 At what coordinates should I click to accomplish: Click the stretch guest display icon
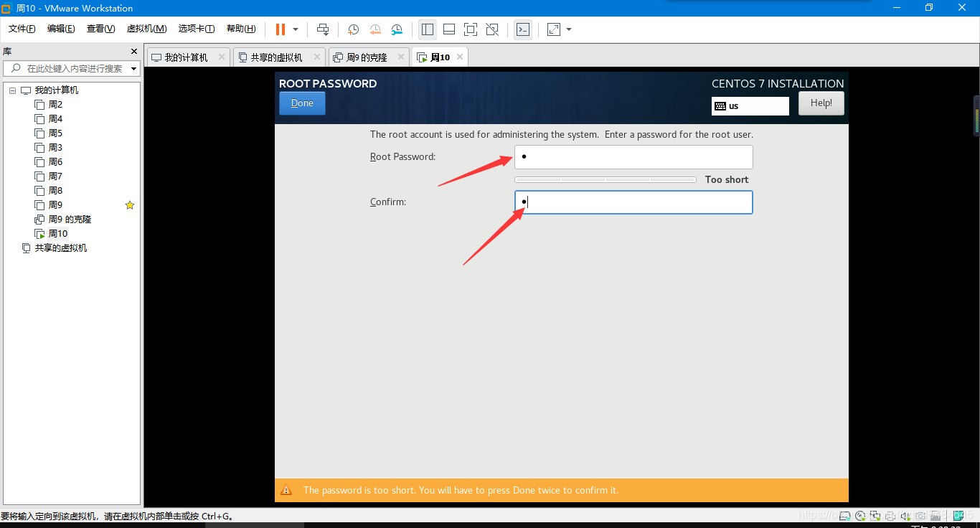point(554,29)
